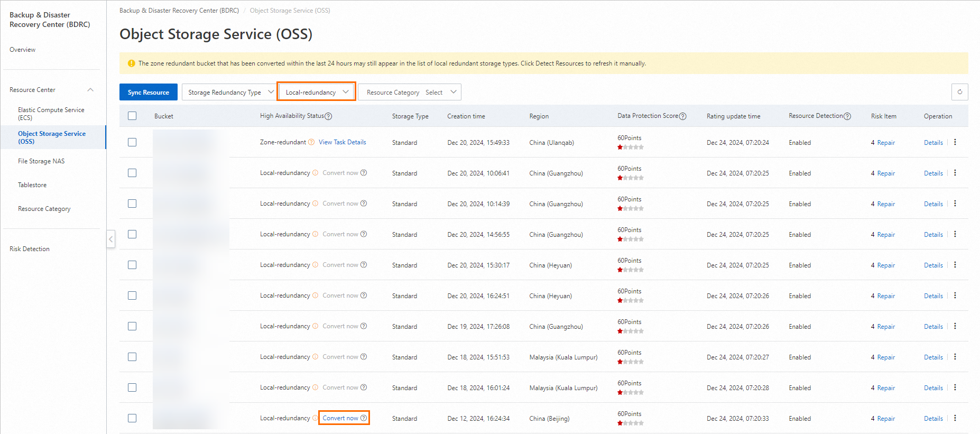Screen dimensions: 980x434
Task: Open help icon beside High Availability Status header
Action: pyautogui.click(x=328, y=116)
